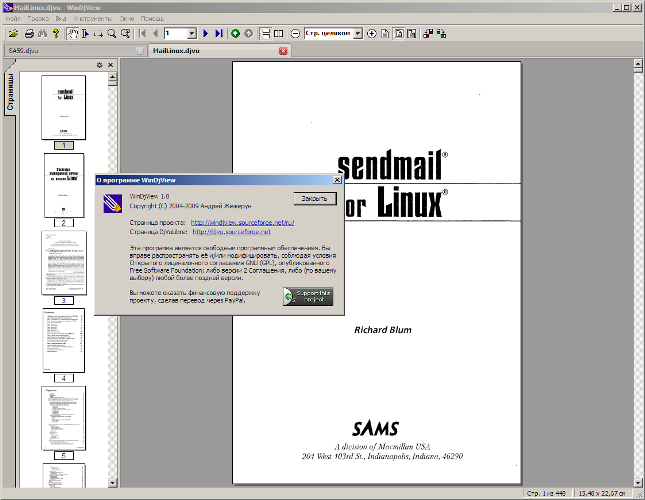Close the SA90.djvu tab
645x500 pixels.
140,51
